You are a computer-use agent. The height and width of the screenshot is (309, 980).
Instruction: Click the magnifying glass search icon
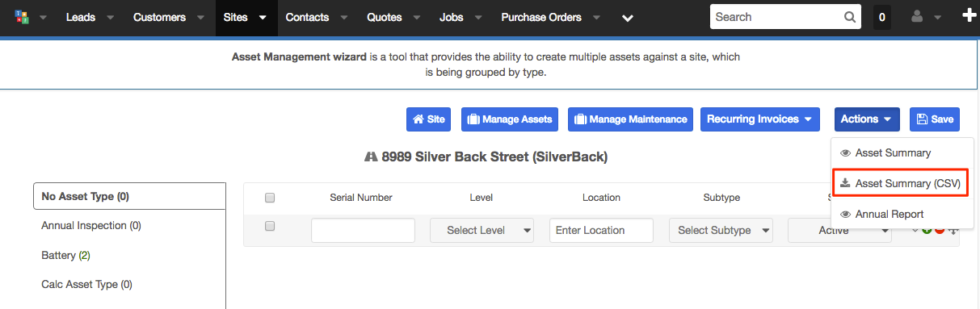pos(849,17)
